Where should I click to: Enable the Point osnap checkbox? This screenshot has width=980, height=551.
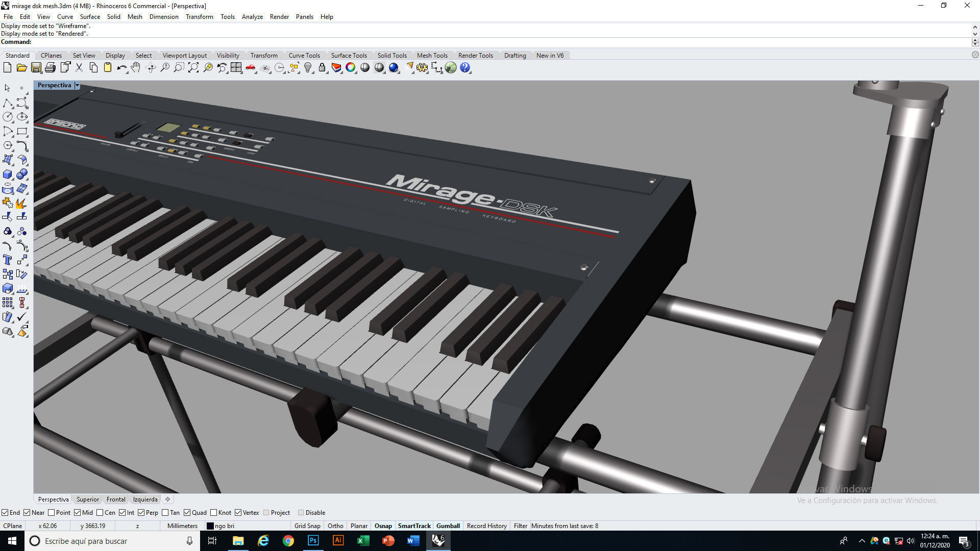(51, 513)
